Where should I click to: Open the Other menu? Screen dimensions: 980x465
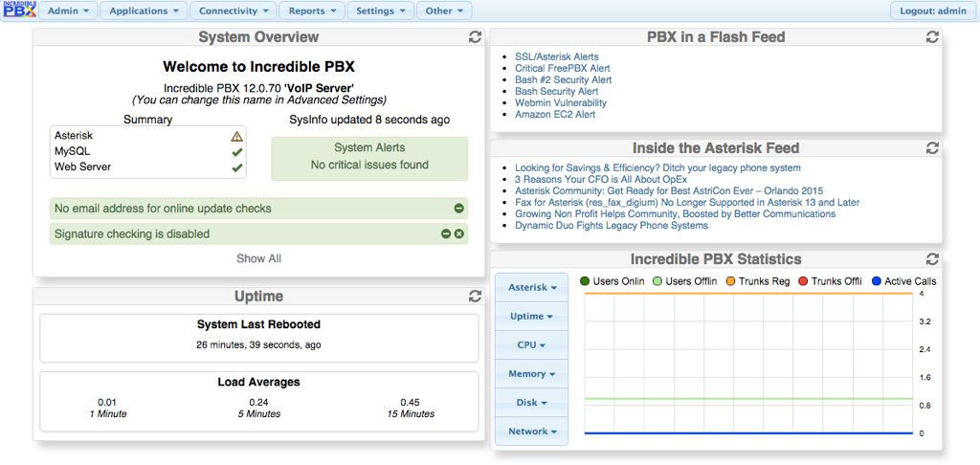coord(444,11)
